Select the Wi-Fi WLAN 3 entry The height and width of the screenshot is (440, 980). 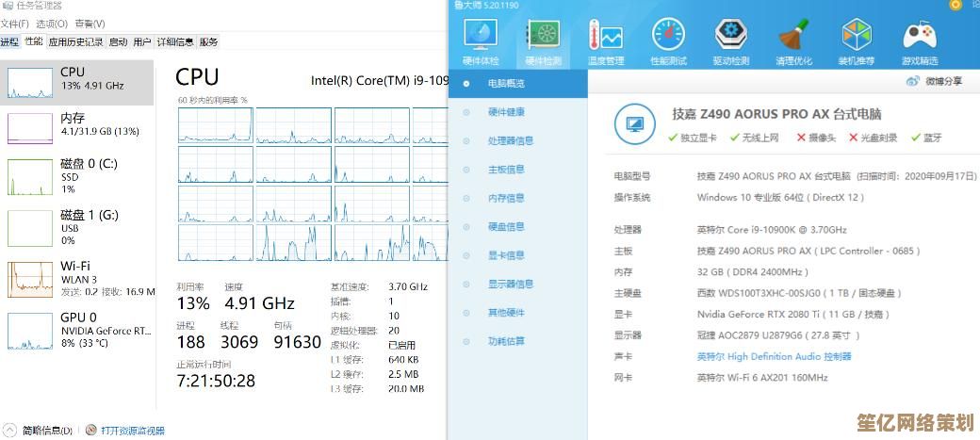[77, 279]
